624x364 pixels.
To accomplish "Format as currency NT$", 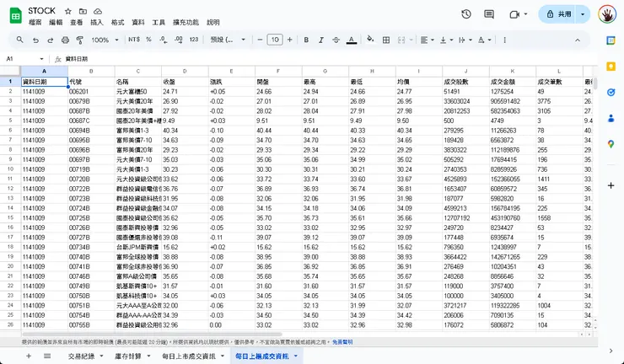I will coord(134,40).
